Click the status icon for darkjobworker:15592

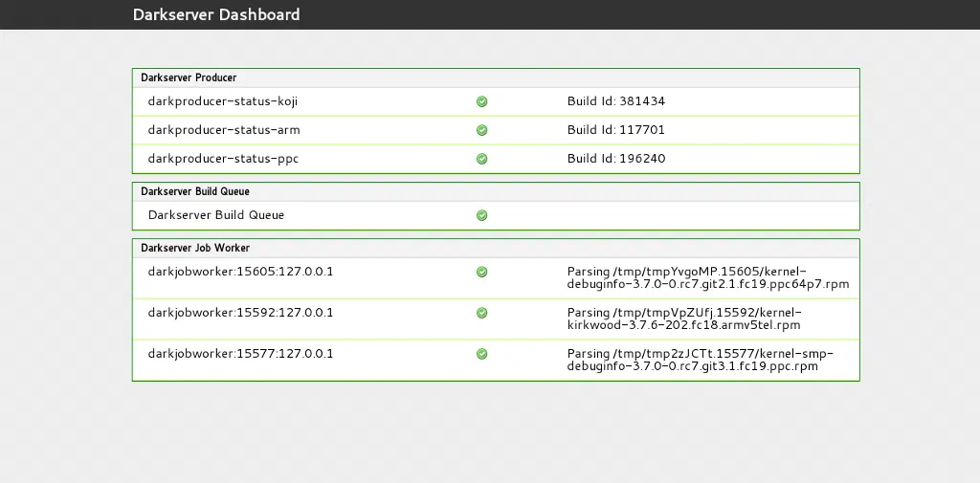(482, 313)
